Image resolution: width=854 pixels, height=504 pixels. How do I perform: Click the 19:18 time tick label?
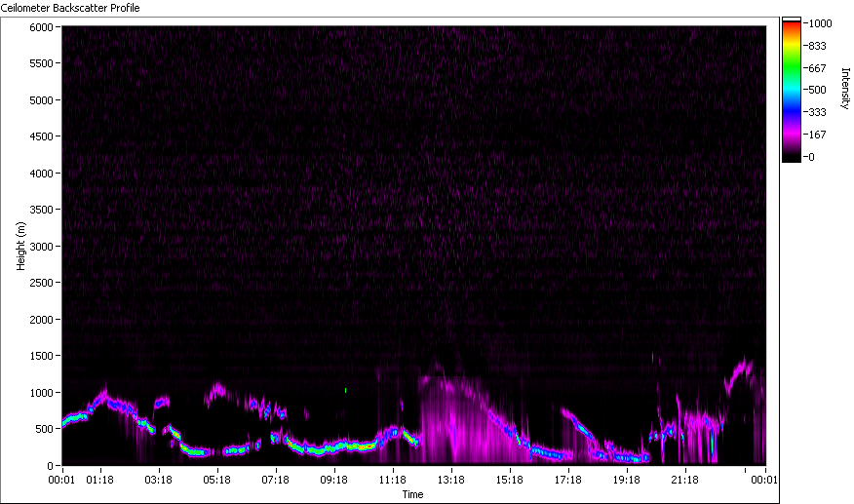(626, 480)
